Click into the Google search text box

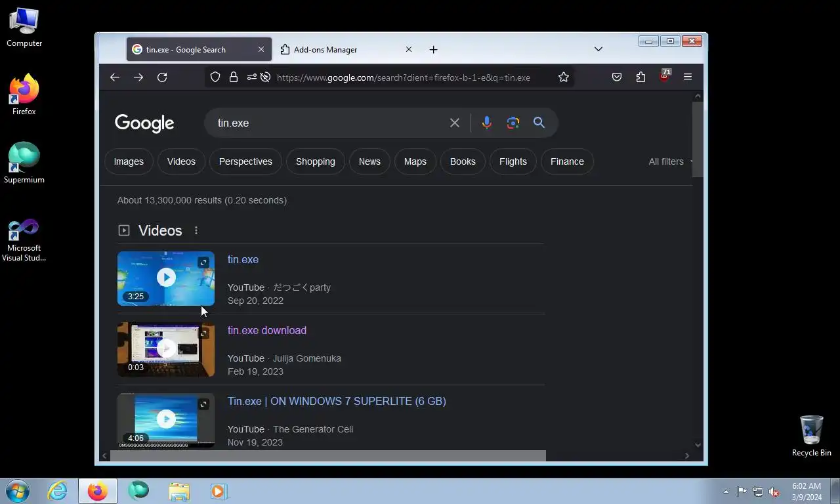click(328, 123)
